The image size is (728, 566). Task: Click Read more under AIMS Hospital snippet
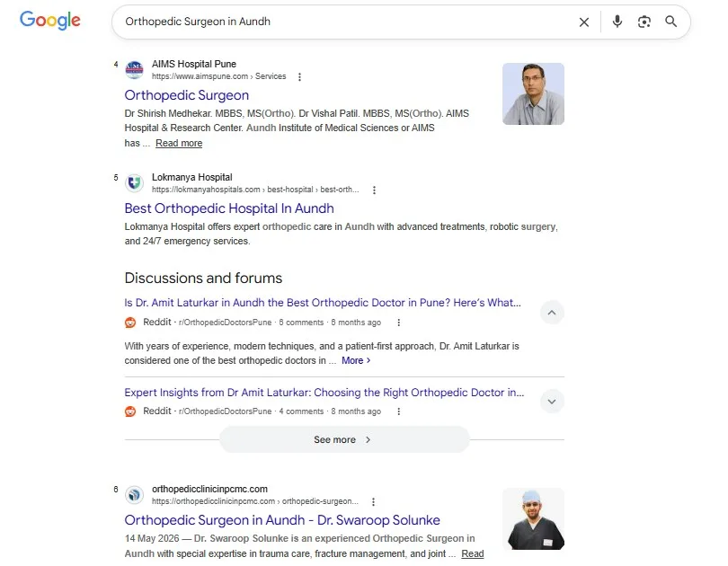point(179,144)
